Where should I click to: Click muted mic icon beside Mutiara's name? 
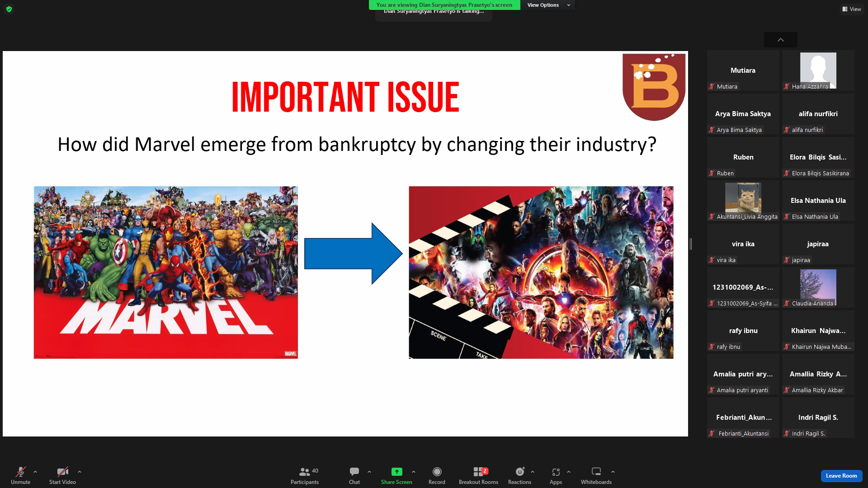point(712,86)
